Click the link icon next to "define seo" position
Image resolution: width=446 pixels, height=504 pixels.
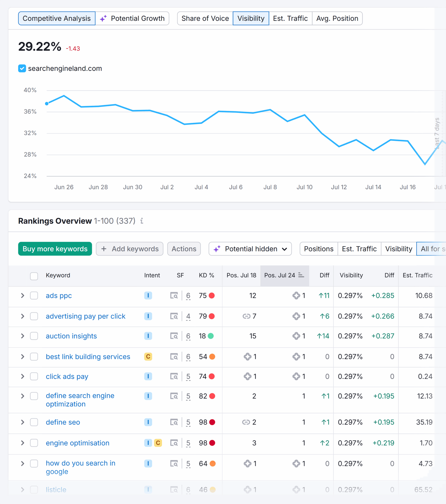[x=246, y=422]
